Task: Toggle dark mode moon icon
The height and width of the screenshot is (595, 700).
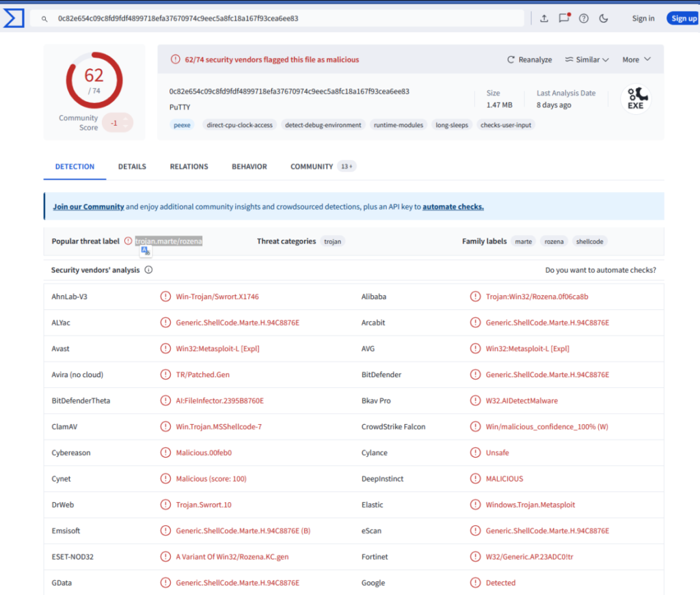Action: [604, 18]
